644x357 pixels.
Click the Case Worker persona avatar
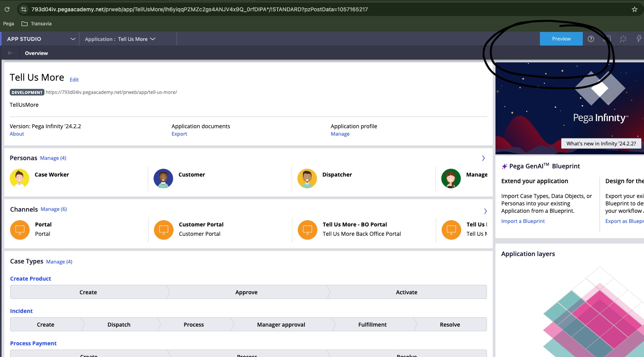click(x=19, y=178)
